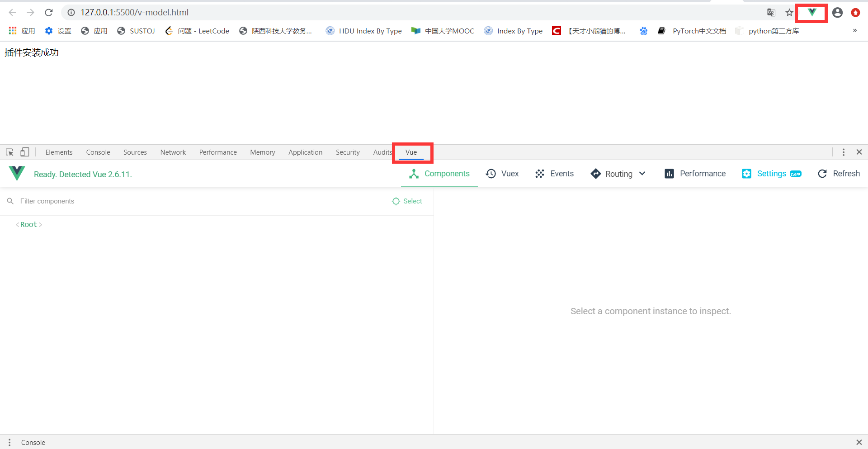Select the Root component in tree

pyautogui.click(x=29, y=225)
